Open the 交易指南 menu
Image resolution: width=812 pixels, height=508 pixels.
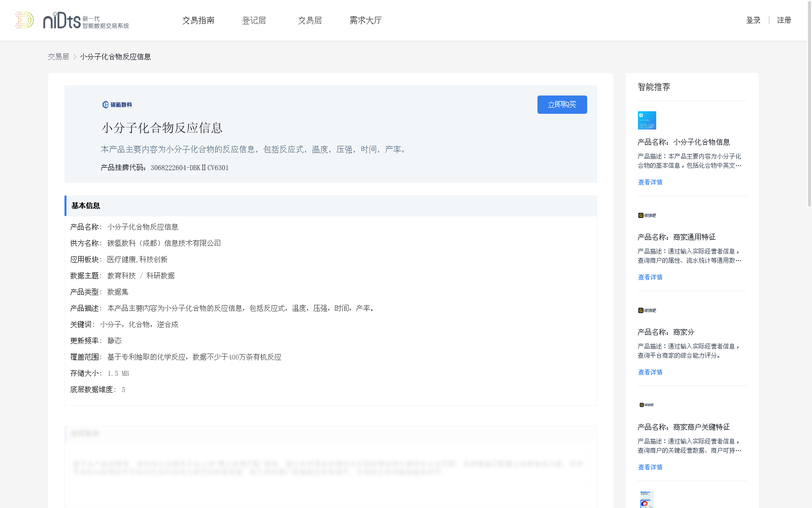tap(198, 20)
